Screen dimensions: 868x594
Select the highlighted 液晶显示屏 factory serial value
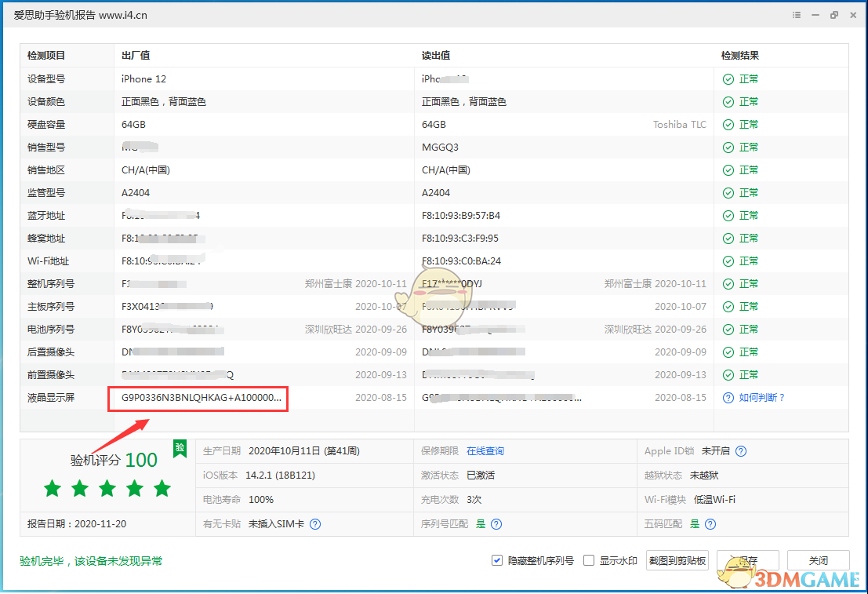(x=201, y=398)
